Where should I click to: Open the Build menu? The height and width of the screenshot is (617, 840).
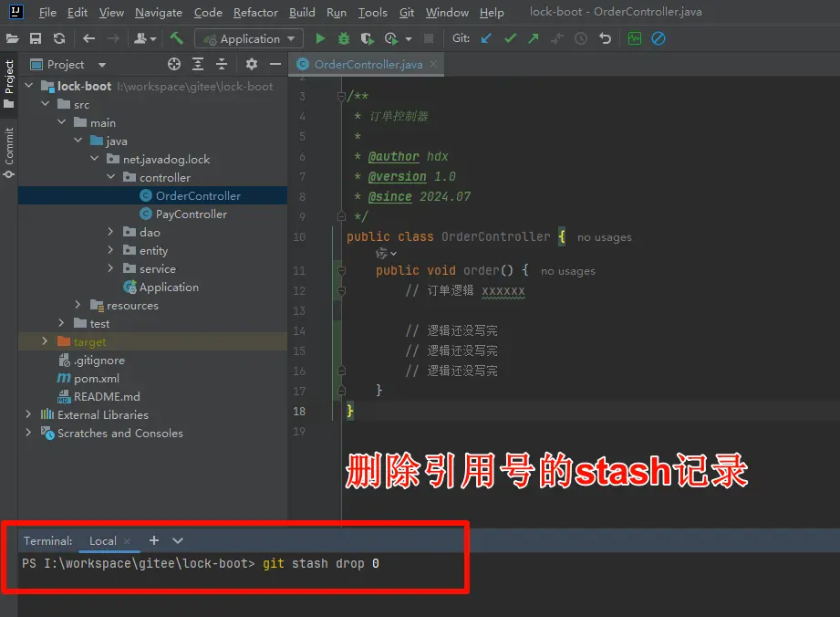[302, 13]
